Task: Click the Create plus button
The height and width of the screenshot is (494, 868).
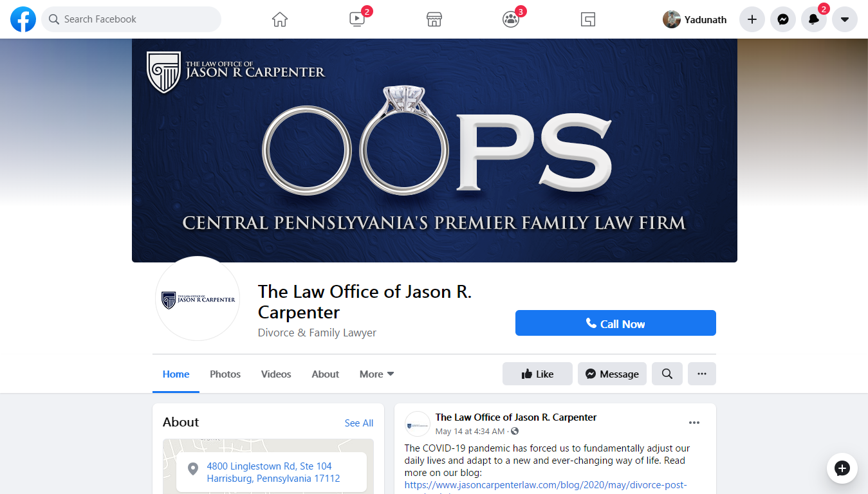Action: tap(752, 19)
